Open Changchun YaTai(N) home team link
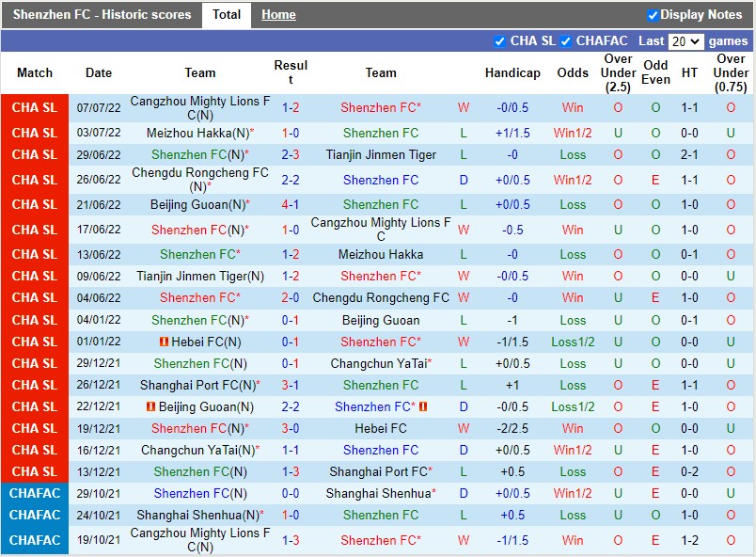Screen dimensions: 756x557 tap(199, 450)
